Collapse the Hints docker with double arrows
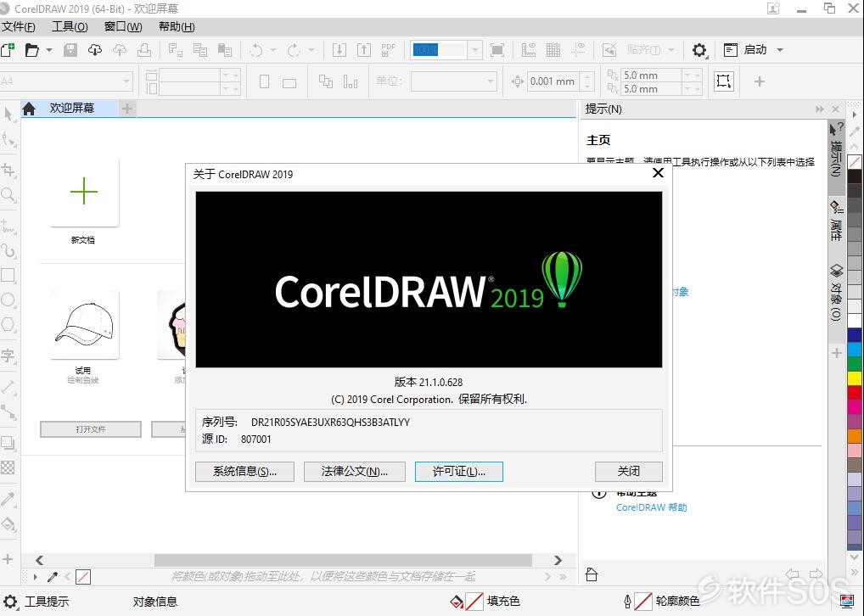 coord(820,109)
